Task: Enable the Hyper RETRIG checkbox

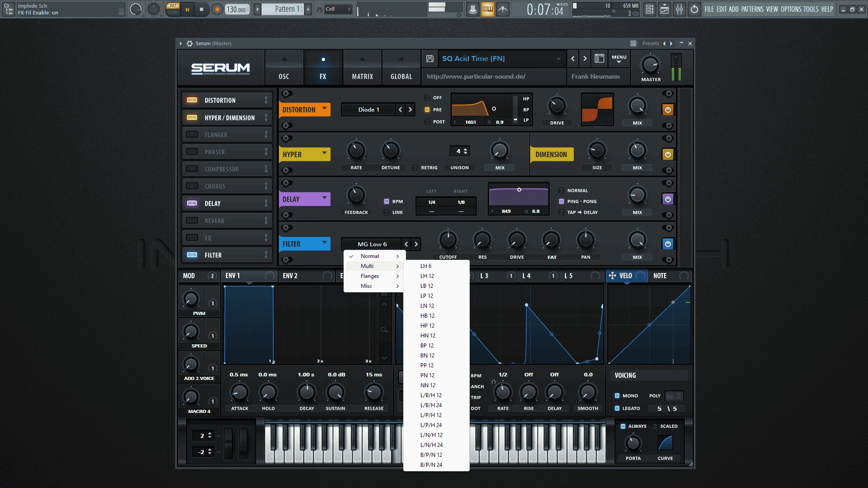Action: point(415,168)
